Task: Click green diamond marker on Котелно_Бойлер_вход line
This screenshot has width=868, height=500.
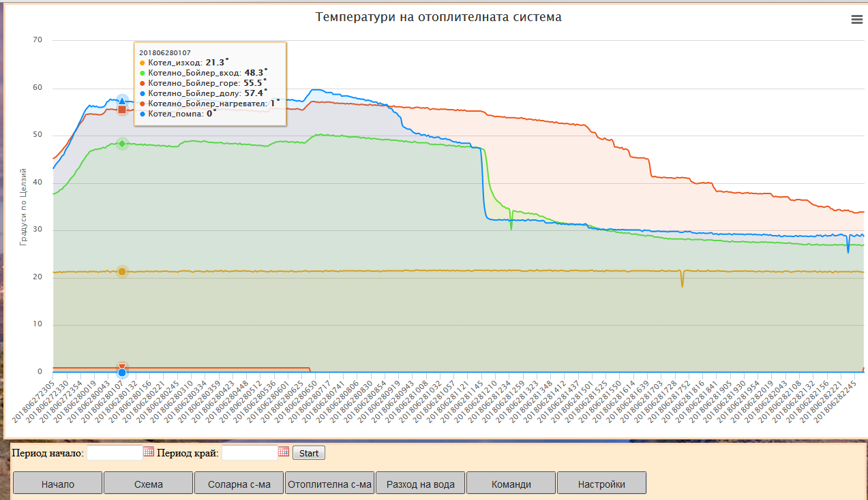Action: pyautogui.click(x=122, y=144)
